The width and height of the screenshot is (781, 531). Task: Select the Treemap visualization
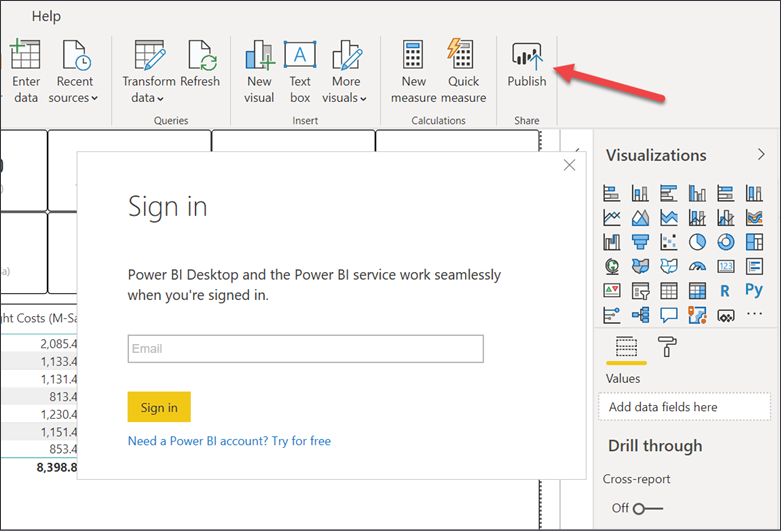coord(754,242)
